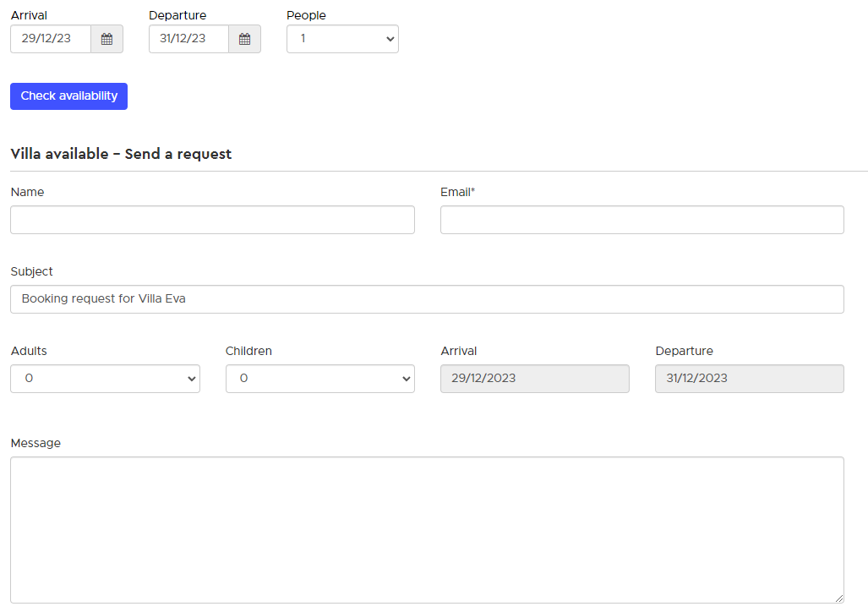Focus the Email input field
This screenshot has width=868, height=612.
642,220
